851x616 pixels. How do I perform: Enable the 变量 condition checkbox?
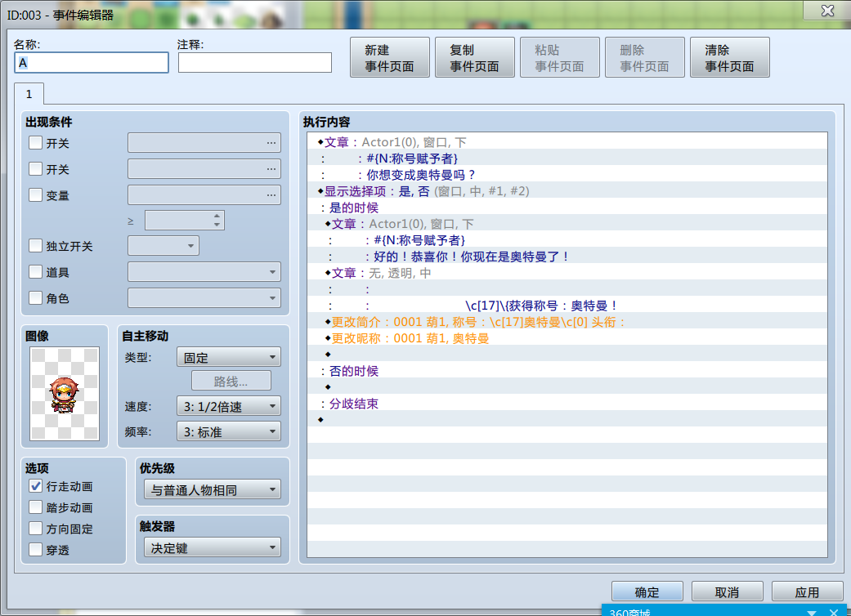click(35, 195)
